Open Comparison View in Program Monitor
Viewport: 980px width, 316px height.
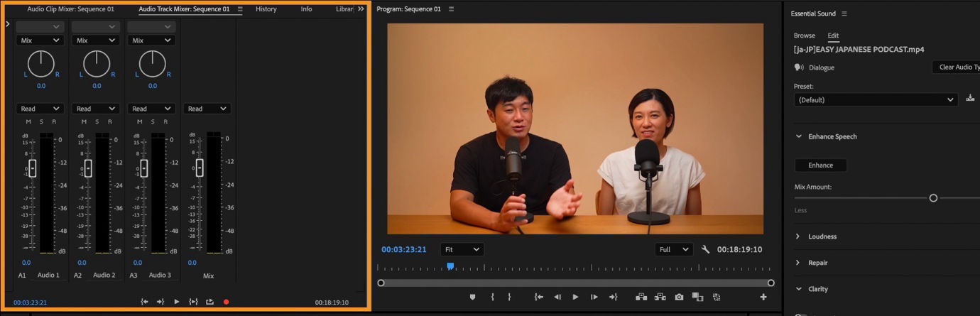697,297
